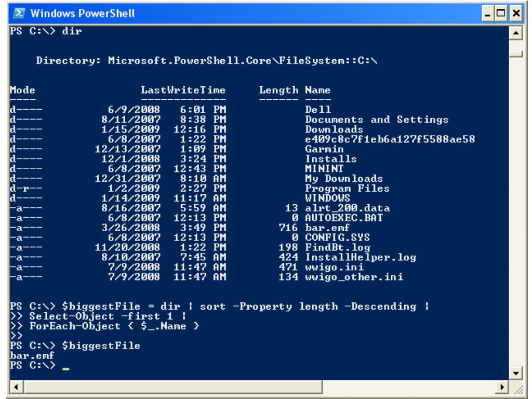Click the length value '471'
This screenshot has height=399, width=532.
coord(288,267)
